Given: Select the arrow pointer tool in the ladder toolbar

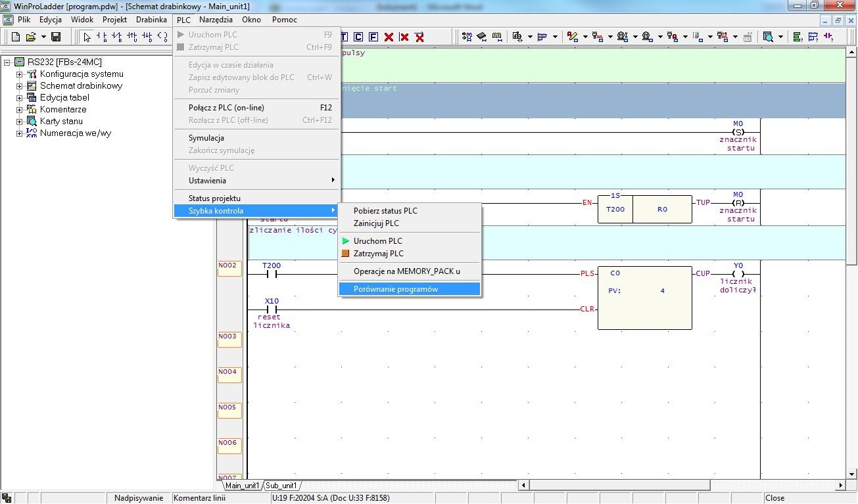Looking at the screenshot, I should [x=87, y=37].
